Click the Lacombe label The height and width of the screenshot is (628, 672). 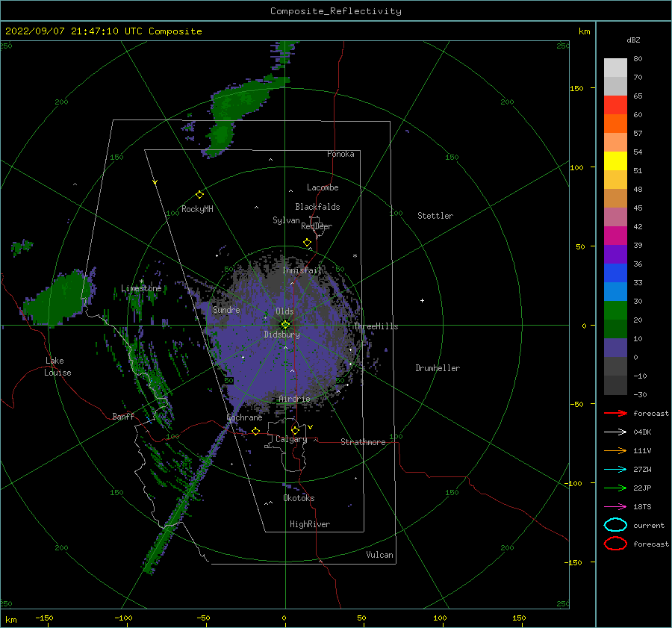click(x=323, y=187)
